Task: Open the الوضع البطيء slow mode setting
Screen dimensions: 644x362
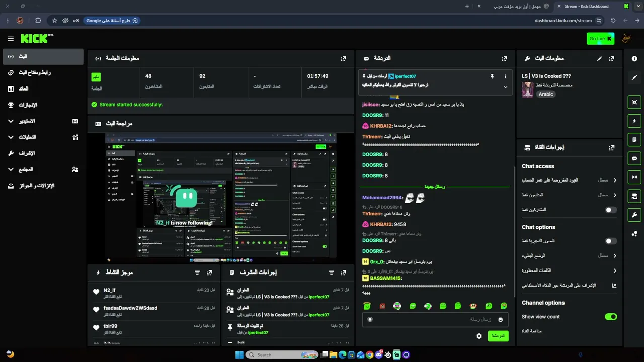Action: (569, 255)
